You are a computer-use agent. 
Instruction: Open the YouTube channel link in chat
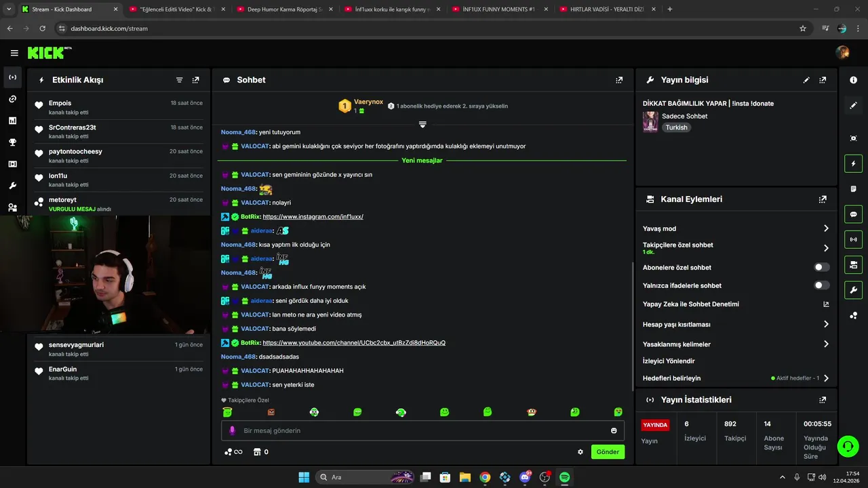354,343
